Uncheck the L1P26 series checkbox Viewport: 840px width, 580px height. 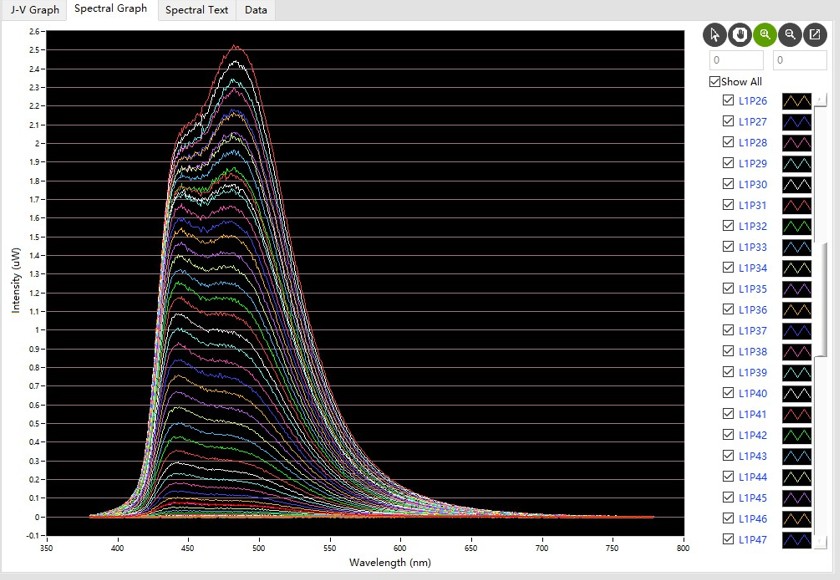pyautogui.click(x=728, y=100)
